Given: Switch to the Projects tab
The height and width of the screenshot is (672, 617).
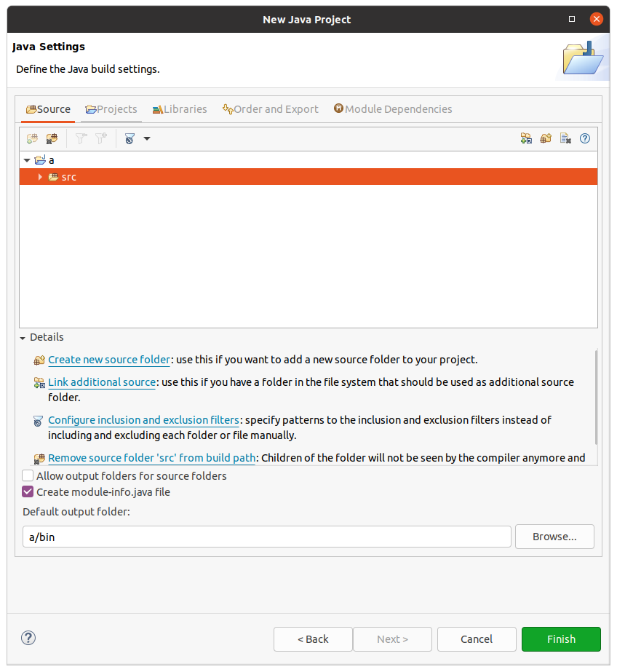Looking at the screenshot, I should coord(111,109).
